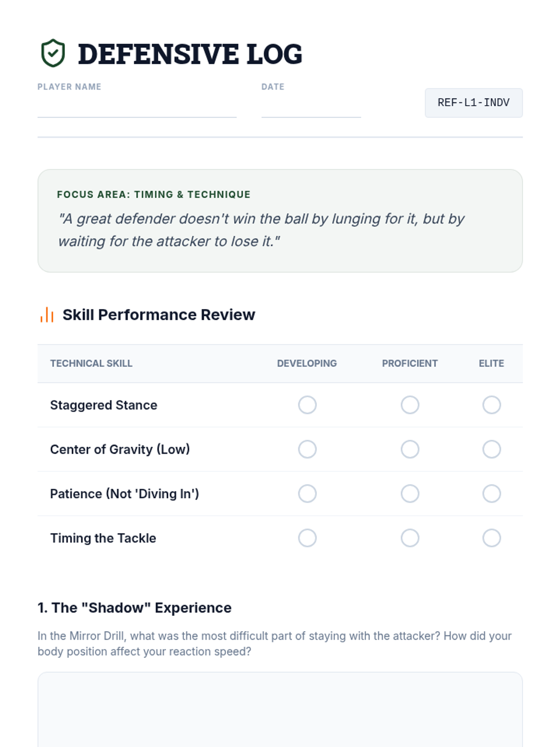Click into the Shadow Experience answer box

(x=280, y=710)
